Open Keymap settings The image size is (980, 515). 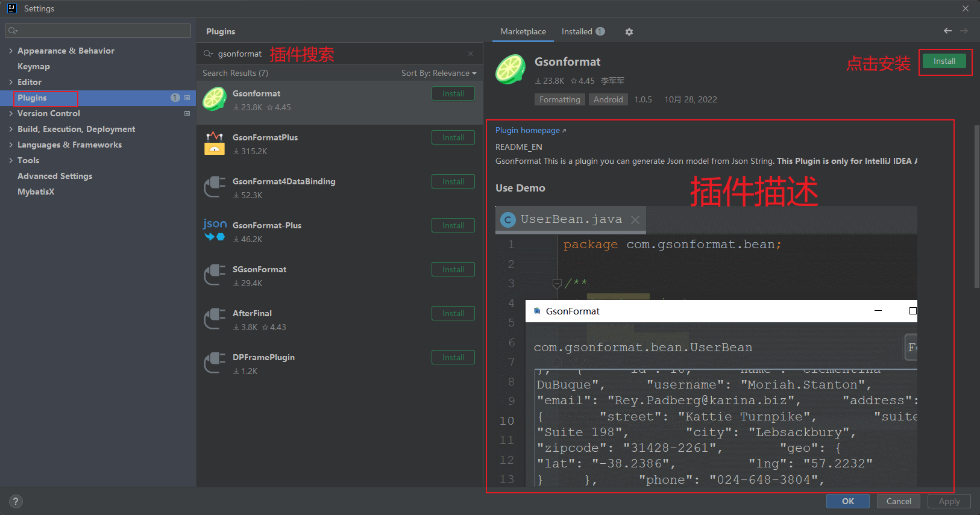coord(34,66)
